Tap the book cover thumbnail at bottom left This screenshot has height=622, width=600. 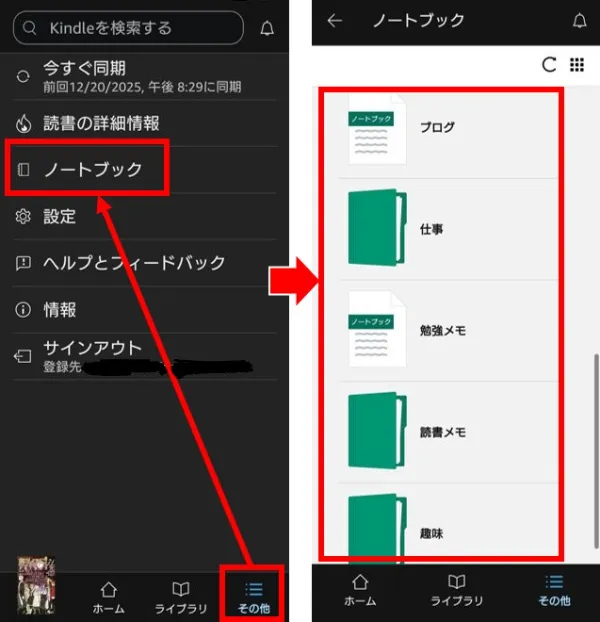pyautogui.click(x=36, y=585)
